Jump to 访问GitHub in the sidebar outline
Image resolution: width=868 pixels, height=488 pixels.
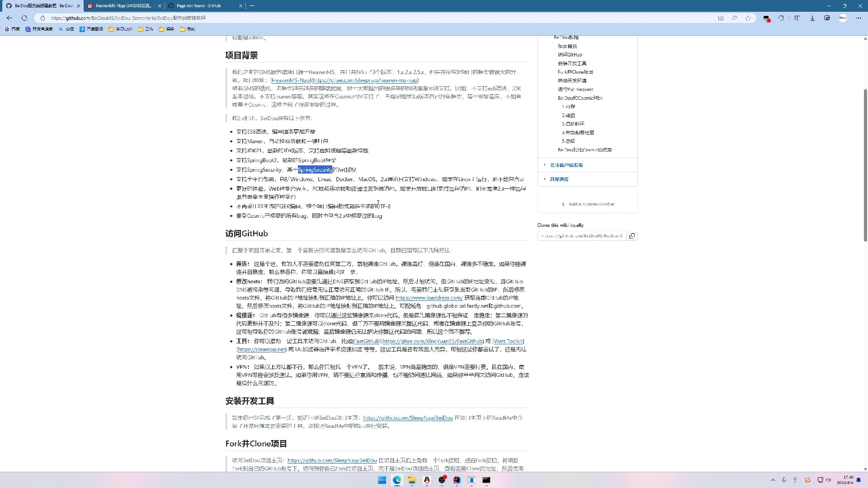pos(570,55)
